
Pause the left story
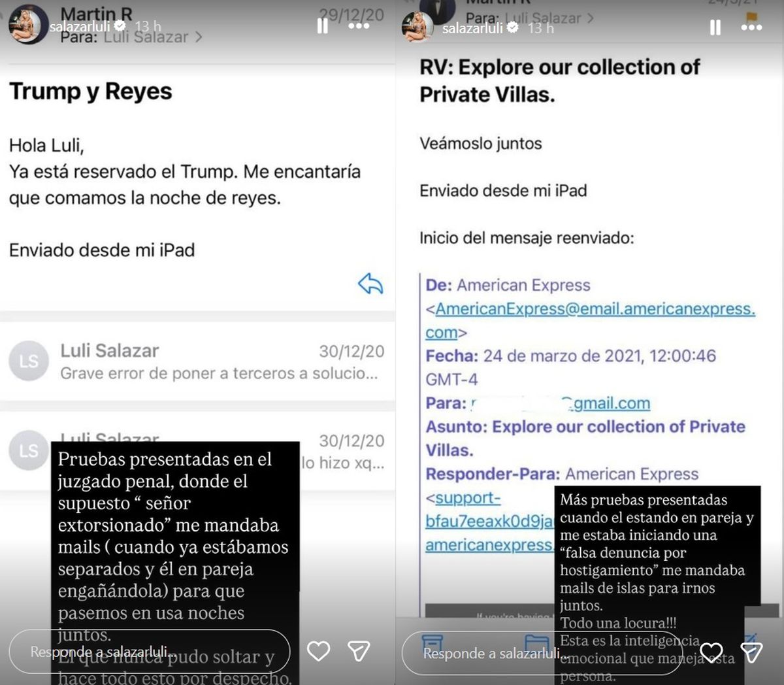click(322, 26)
